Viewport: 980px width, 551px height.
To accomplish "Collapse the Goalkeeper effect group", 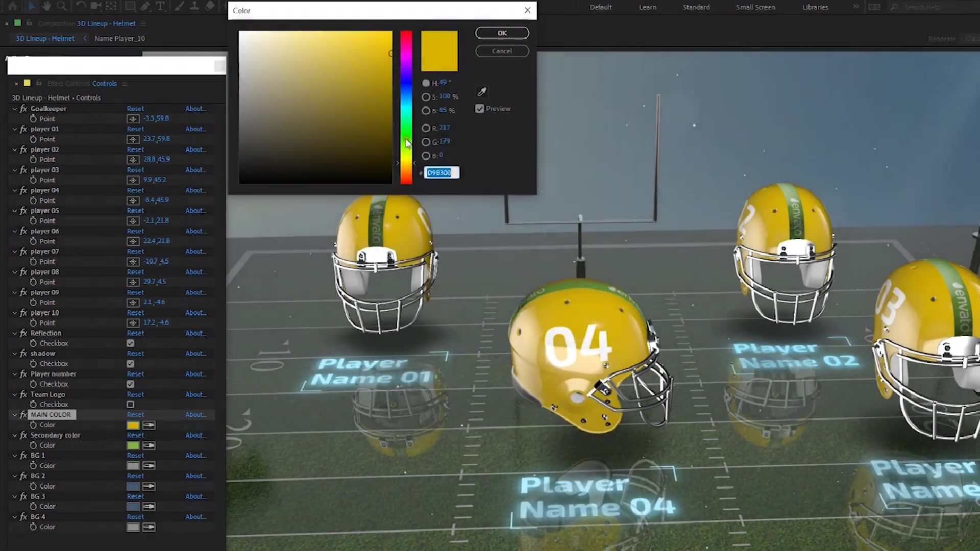I will (14, 109).
